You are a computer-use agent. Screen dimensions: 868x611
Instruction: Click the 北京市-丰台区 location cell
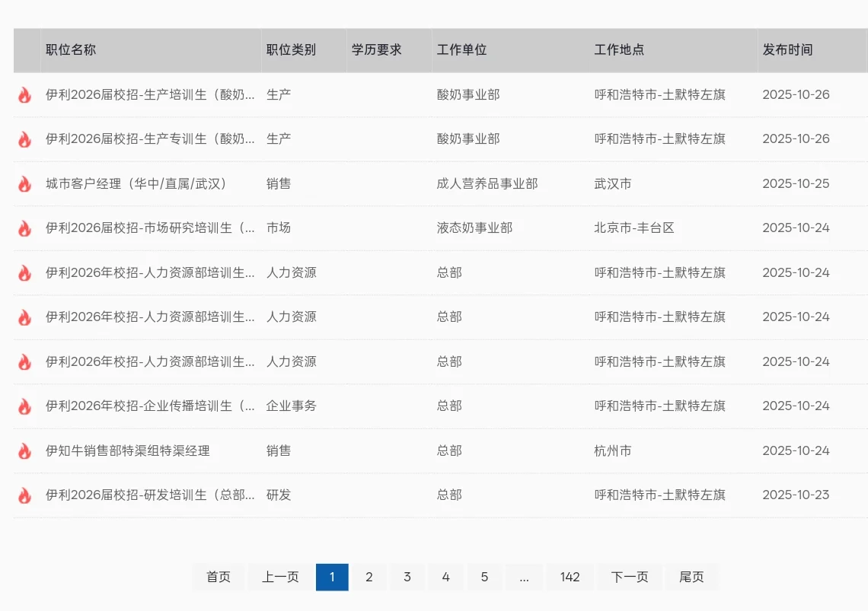pyautogui.click(x=633, y=228)
